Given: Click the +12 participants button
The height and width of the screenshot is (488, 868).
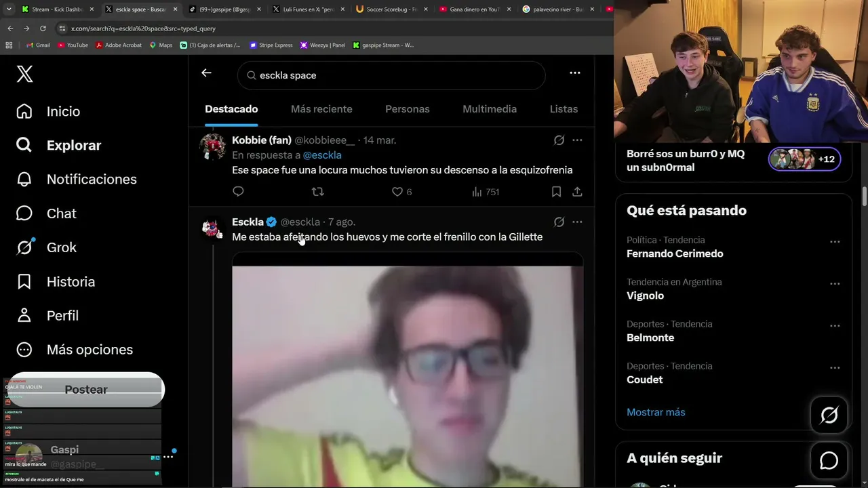Looking at the screenshot, I should pyautogui.click(x=804, y=159).
